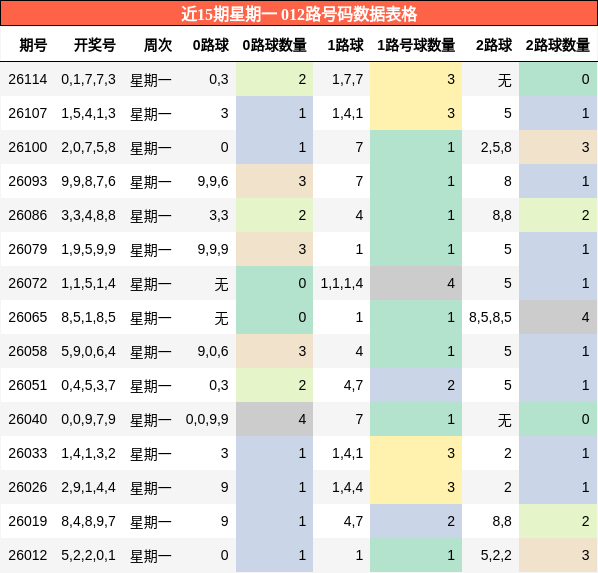Click the 1路号球数量 column header

[416, 45]
